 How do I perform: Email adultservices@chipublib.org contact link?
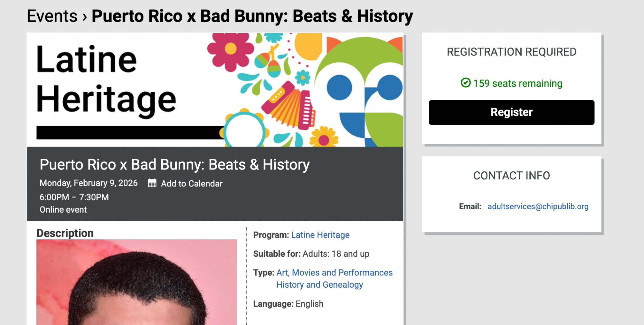538,206
